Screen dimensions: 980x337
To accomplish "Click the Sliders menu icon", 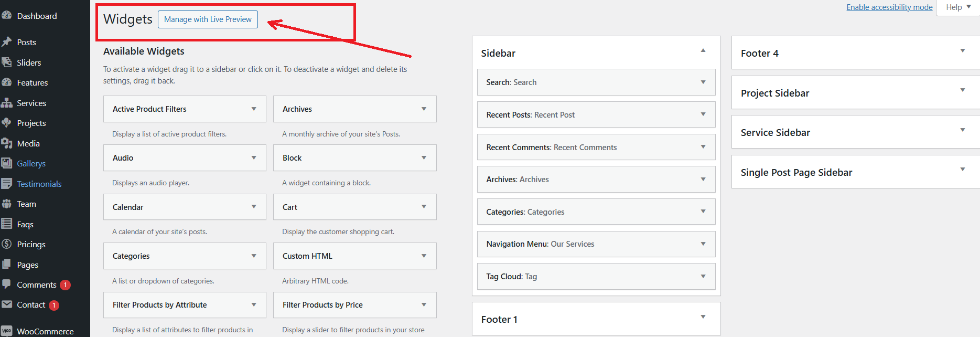I will coord(7,62).
